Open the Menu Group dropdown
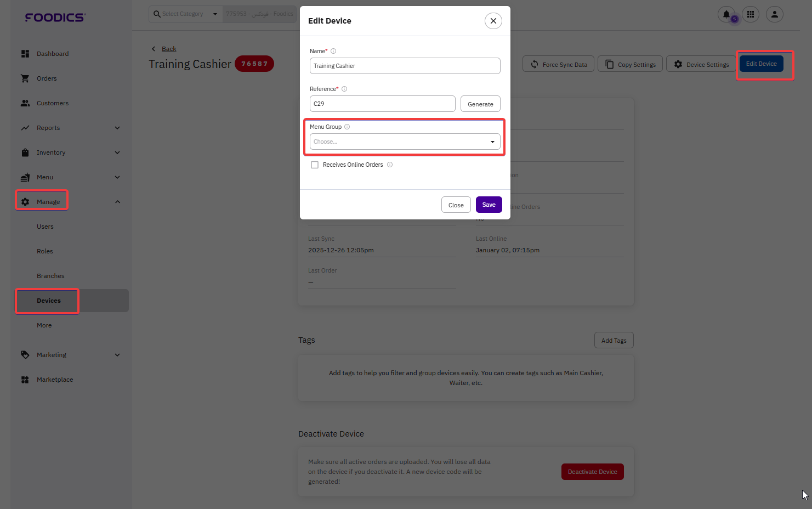 [x=405, y=142]
